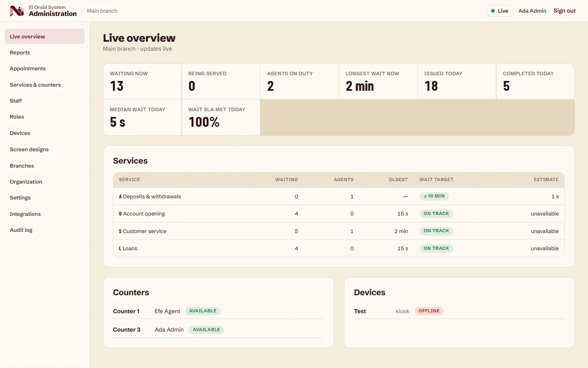Click ON TRACK badge in Account opening row
The height and width of the screenshot is (368, 588).
pyautogui.click(x=436, y=213)
